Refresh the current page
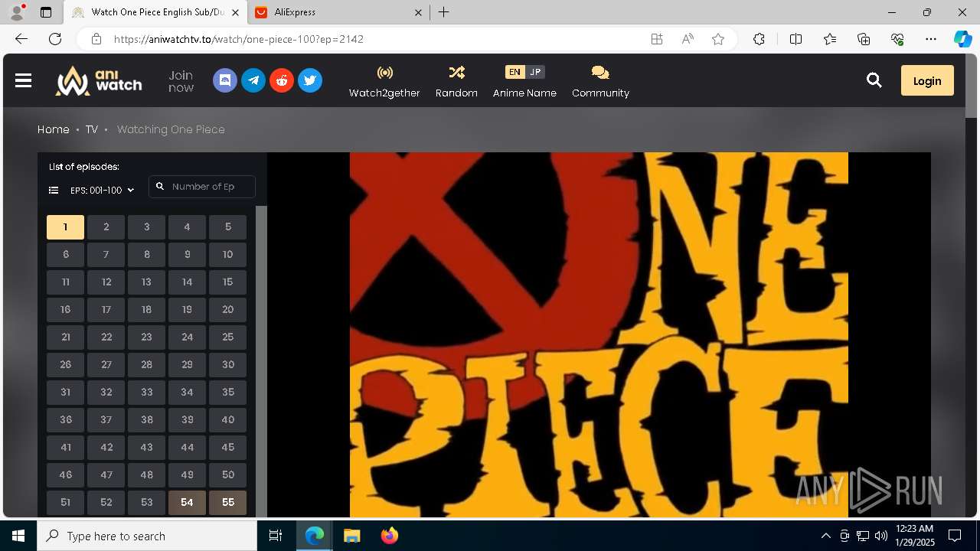 pos(55,39)
